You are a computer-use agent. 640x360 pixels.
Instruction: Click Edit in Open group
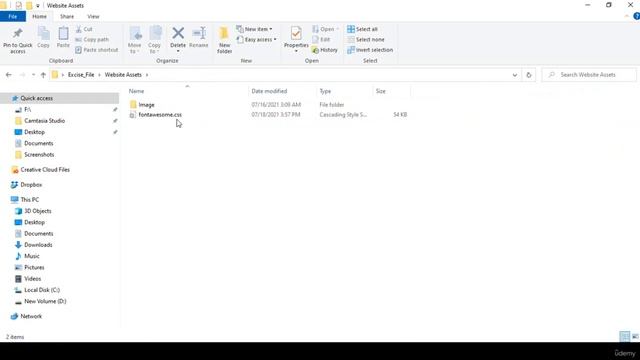pyautogui.click(x=321, y=40)
